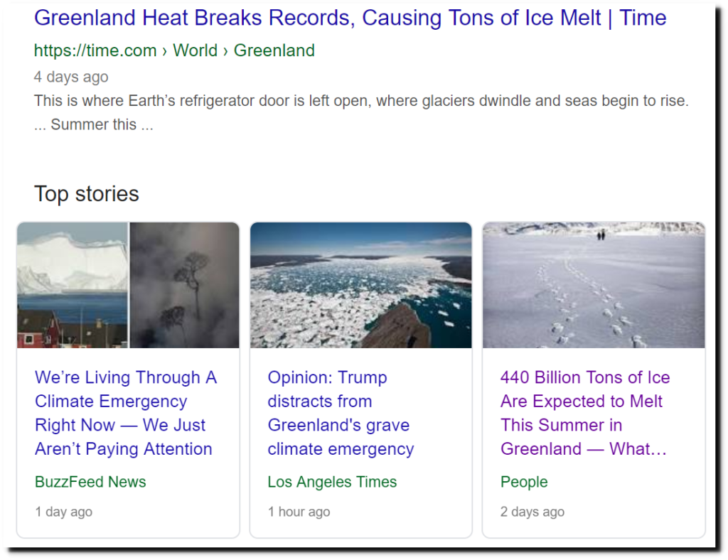The image size is (728, 560).
Task: Open the Greenland Heat Breaks Records Time headline
Action: [x=350, y=18]
